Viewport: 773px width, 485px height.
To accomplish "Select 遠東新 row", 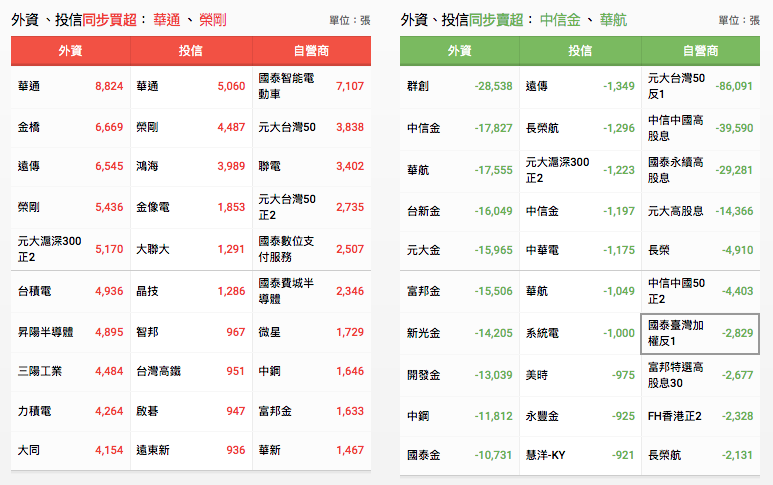I will [191, 450].
